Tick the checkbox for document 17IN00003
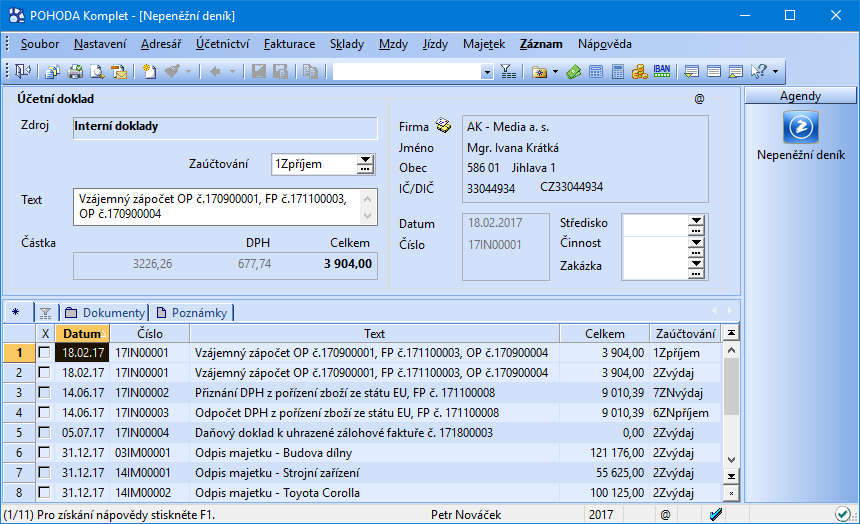 coord(44,413)
